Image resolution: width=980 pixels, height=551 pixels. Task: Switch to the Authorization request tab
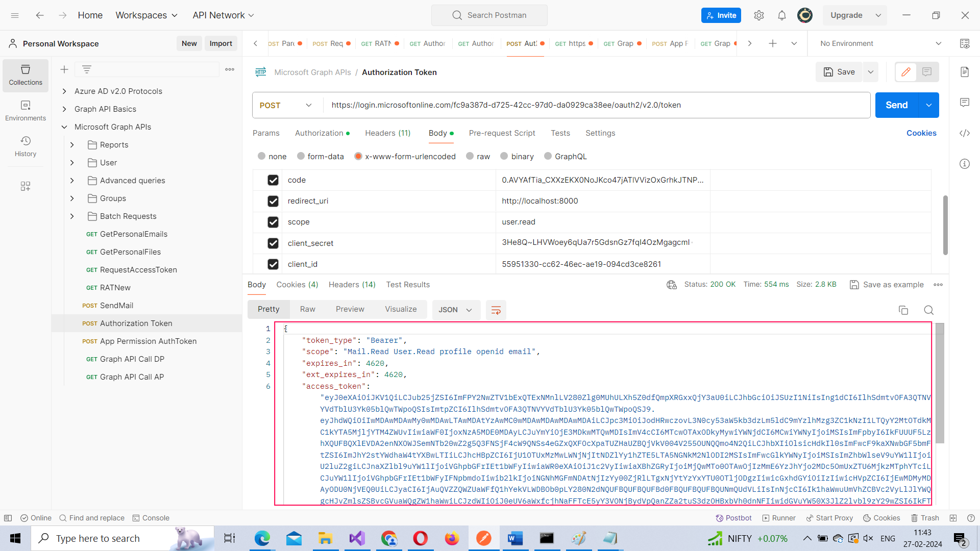(x=322, y=133)
